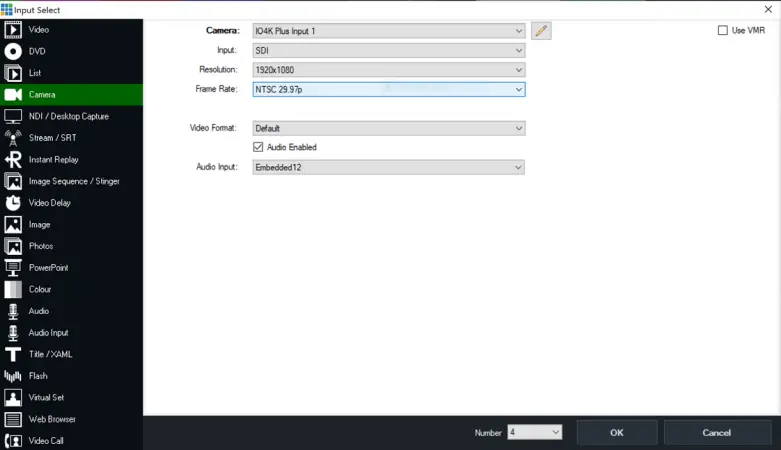Screen dimensions: 781x450
Task: Switch to the Web Browser tab
Action: tap(71, 420)
